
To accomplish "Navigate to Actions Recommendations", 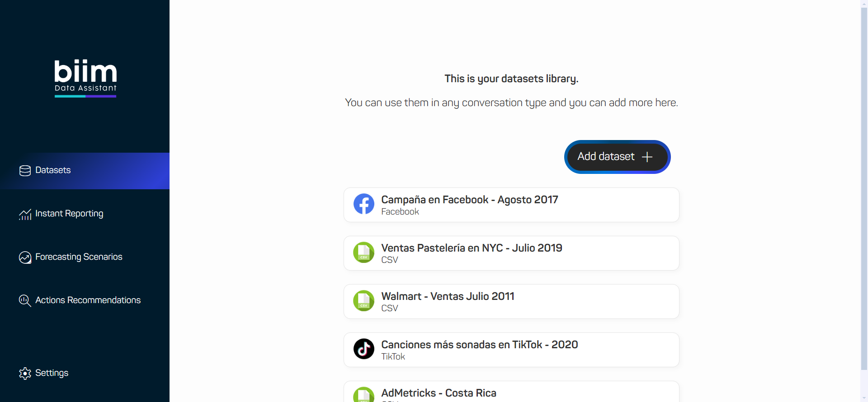I will [88, 300].
